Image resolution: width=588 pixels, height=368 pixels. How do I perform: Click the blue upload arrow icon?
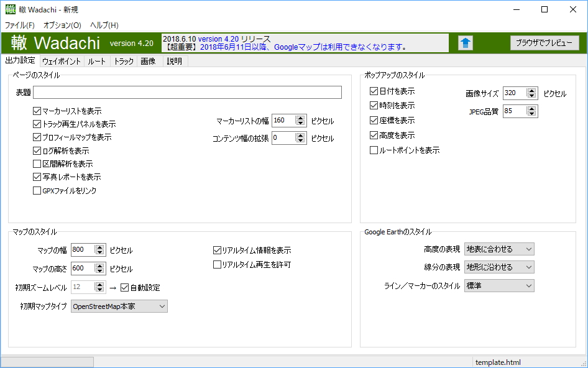pyautogui.click(x=465, y=42)
